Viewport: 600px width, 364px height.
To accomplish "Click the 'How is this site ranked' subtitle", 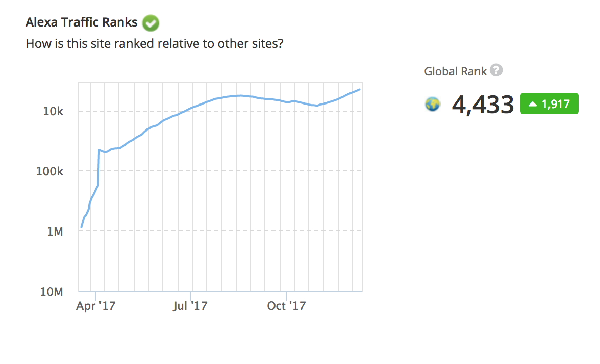I will click(x=154, y=44).
